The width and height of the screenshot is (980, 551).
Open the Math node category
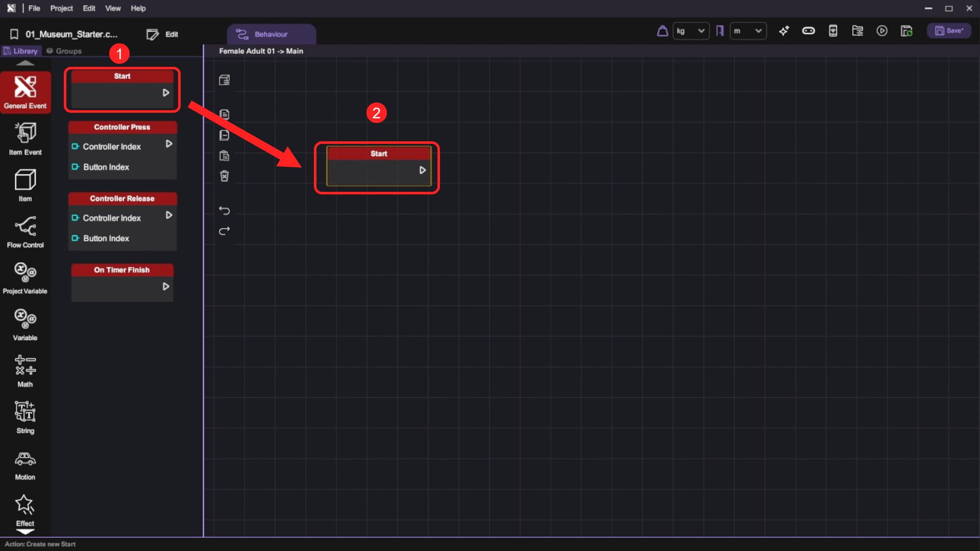point(25,371)
